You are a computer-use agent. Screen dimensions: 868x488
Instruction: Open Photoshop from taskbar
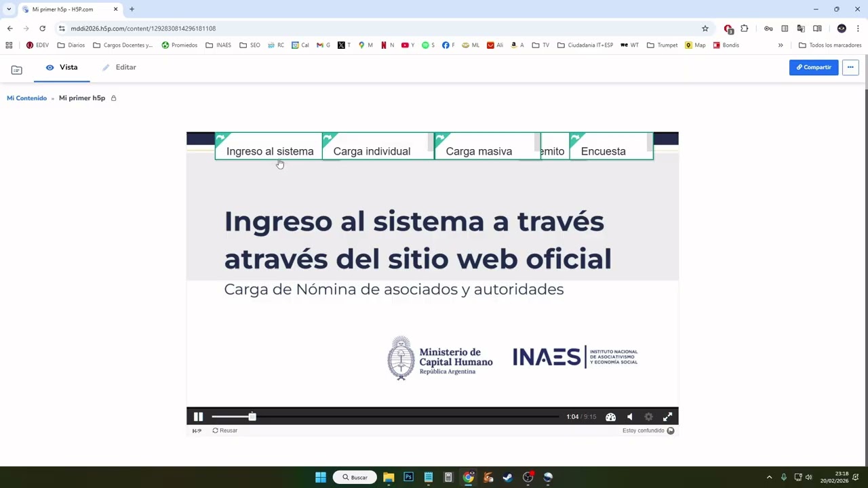(x=408, y=477)
